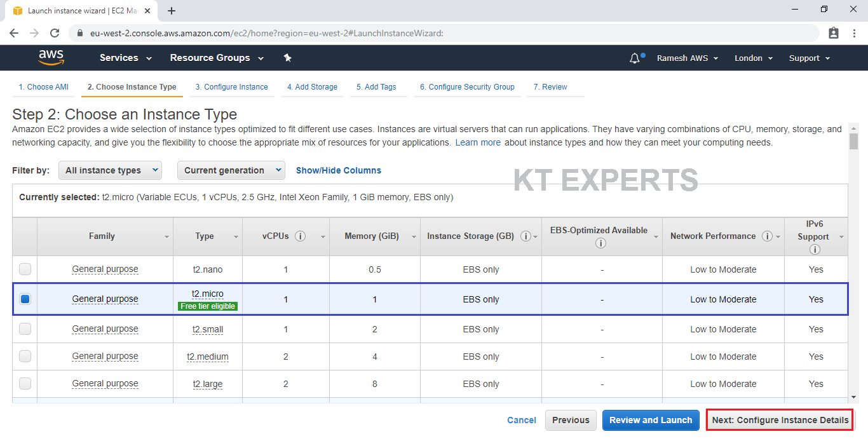This screenshot has height=441, width=868.
Task: Go to step 3 Configure Instance
Action: click(x=232, y=87)
